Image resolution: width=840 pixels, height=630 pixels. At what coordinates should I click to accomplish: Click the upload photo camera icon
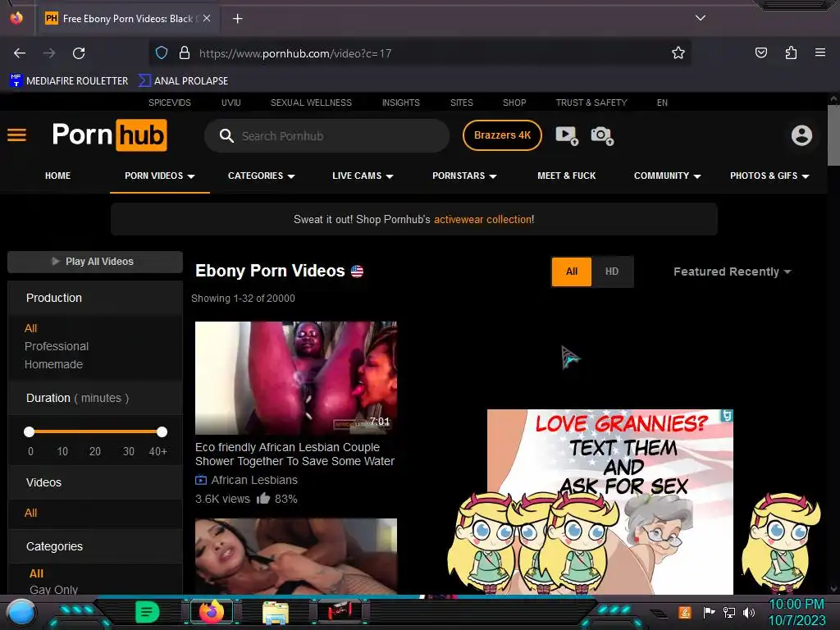pyautogui.click(x=602, y=135)
